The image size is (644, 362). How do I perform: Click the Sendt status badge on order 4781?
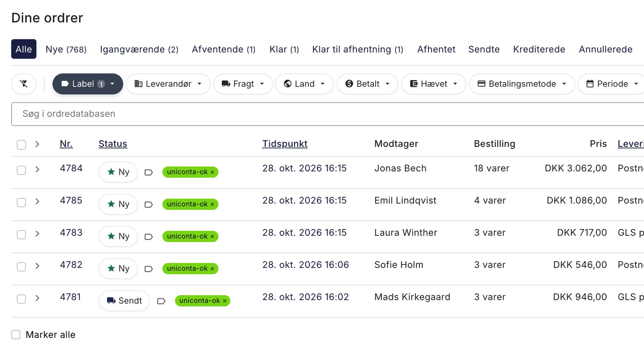(x=124, y=301)
